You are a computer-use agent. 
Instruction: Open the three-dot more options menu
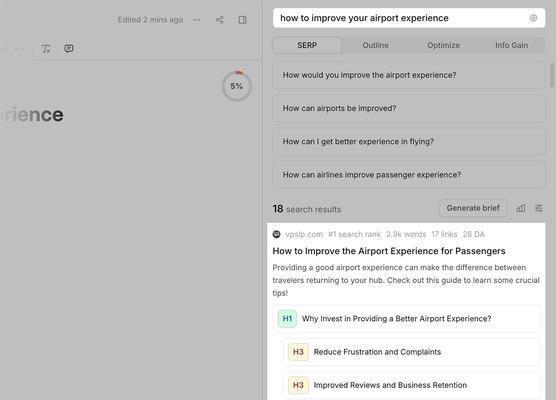(196, 20)
